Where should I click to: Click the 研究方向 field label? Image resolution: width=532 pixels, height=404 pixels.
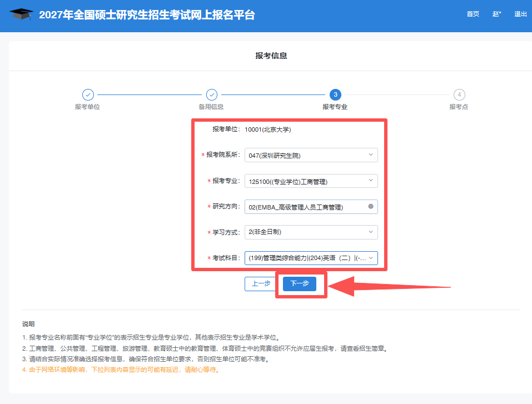click(226, 206)
